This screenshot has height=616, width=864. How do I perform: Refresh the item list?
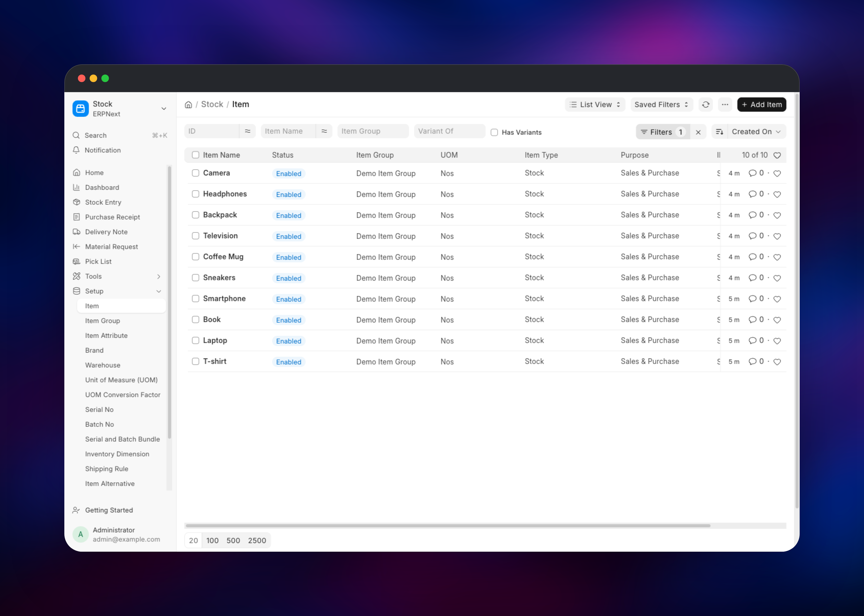pyautogui.click(x=705, y=105)
